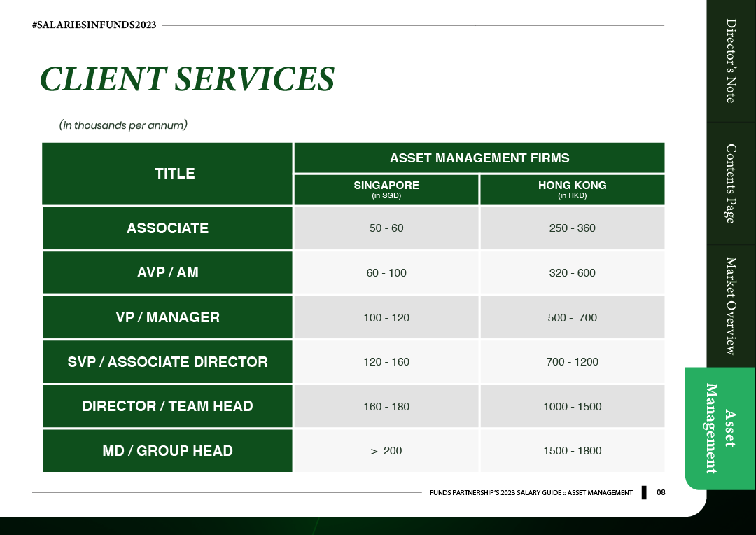Select the DIRECTOR / TEAM HEAD row title
Screen dimensions: 756x535
[167, 406]
